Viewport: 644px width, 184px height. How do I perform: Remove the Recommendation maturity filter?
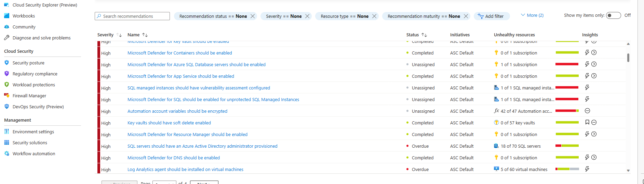click(466, 16)
